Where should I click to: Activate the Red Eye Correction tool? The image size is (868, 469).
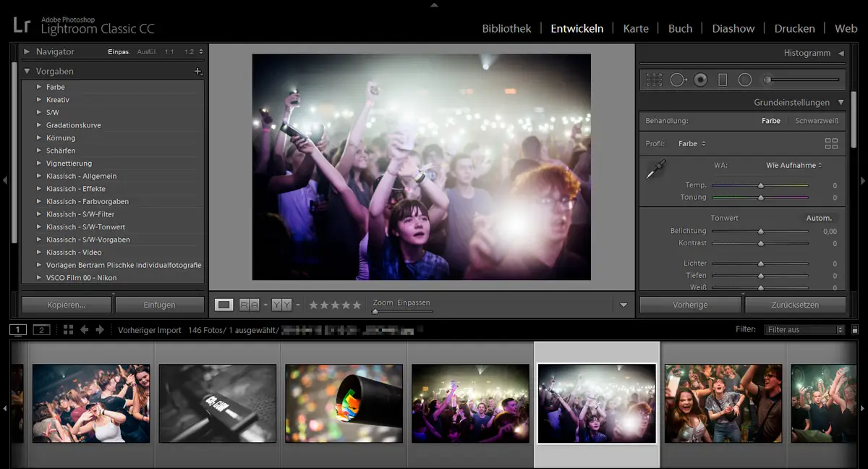click(x=700, y=80)
